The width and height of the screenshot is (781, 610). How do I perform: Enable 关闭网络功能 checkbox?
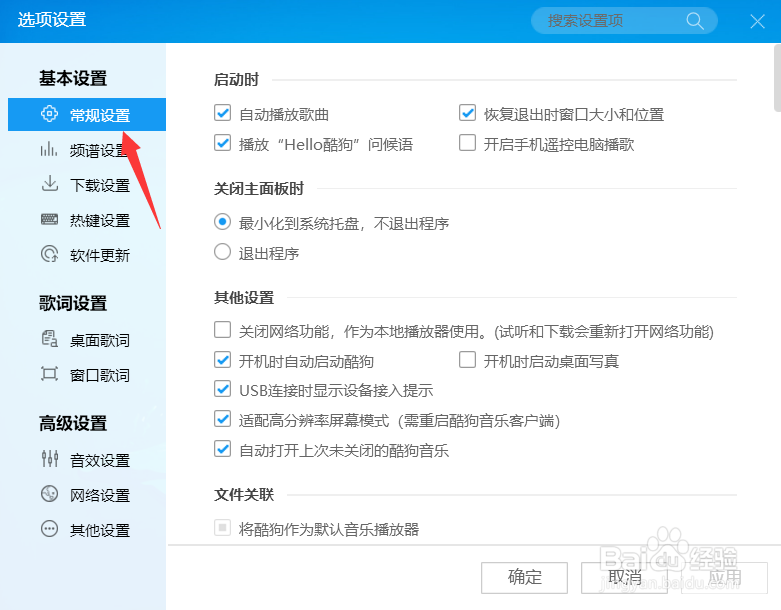click(x=222, y=330)
